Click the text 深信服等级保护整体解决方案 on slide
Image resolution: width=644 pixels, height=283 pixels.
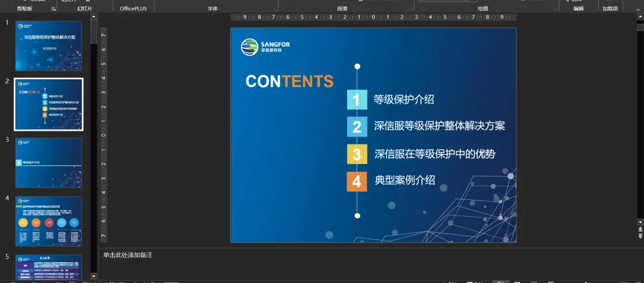pyautogui.click(x=439, y=126)
